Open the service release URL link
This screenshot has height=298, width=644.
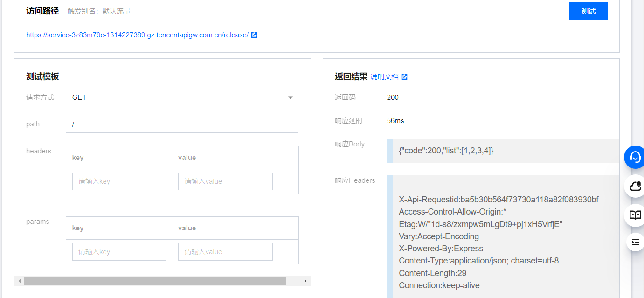pos(137,35)
